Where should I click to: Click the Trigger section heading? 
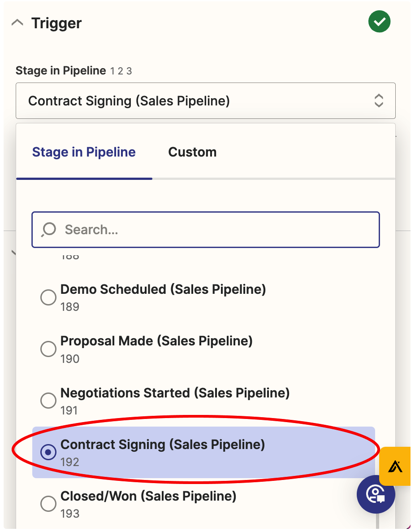pyautogui.click(x=56, y=23)
